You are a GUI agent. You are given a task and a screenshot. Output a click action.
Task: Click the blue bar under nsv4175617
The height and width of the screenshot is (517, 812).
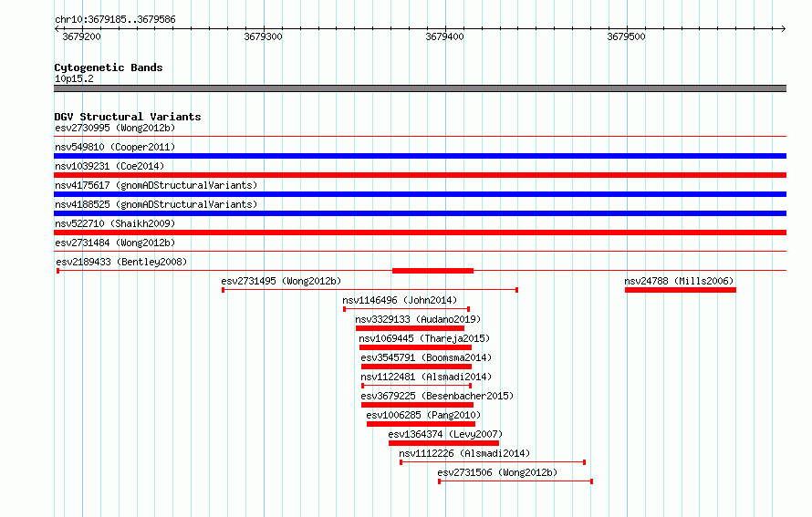420,194
